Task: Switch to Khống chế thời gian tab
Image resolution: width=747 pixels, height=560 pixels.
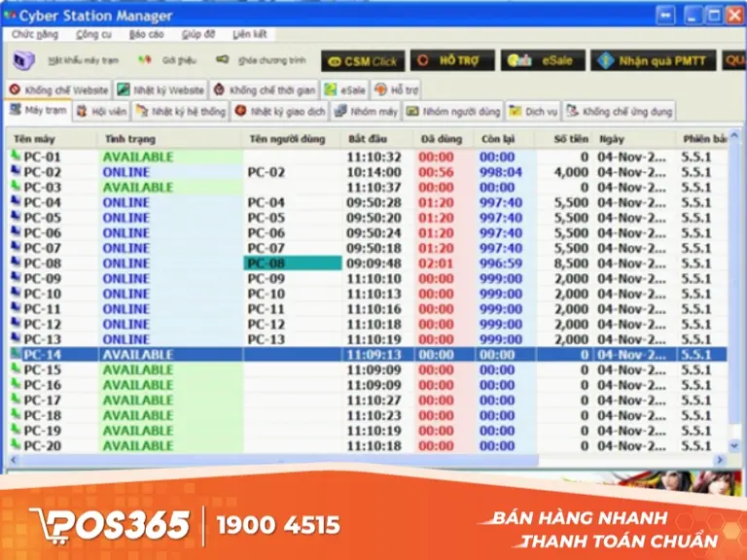Action: 264,89
